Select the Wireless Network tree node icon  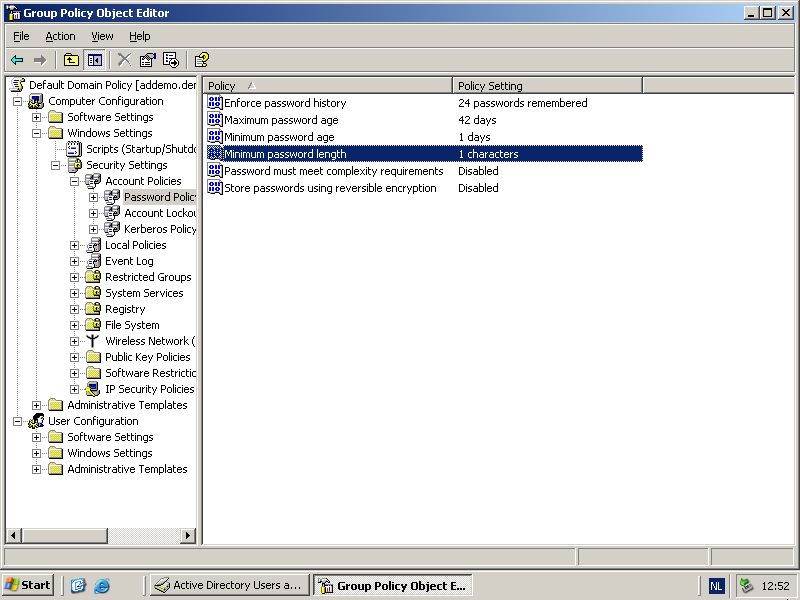pyautogui.click(x=93, y=341)
